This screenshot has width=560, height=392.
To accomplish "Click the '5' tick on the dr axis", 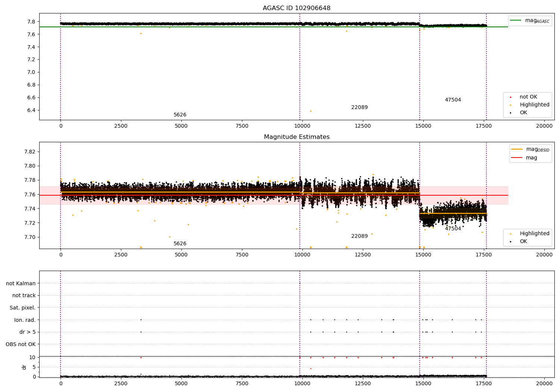I will [x=34, y=367].
